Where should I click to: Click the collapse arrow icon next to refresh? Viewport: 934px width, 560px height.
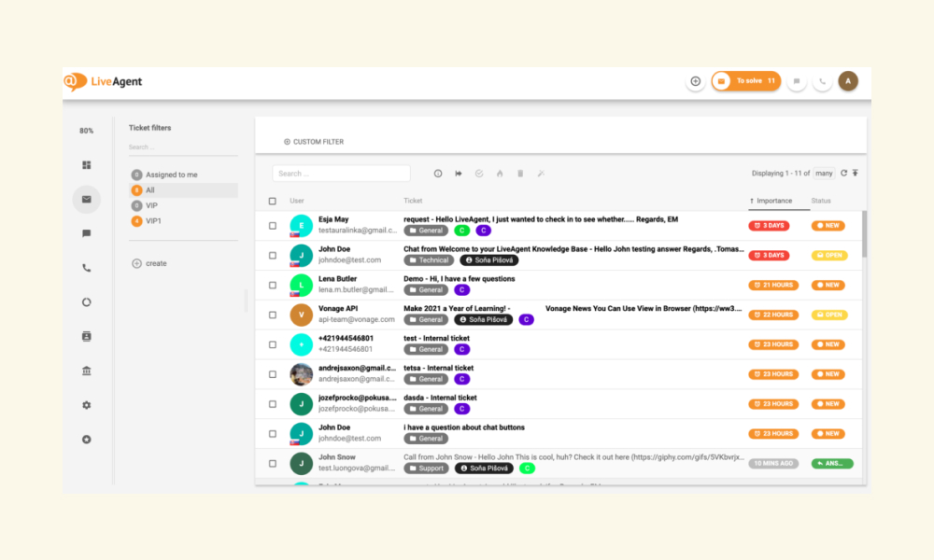click(x=856, y=174)
